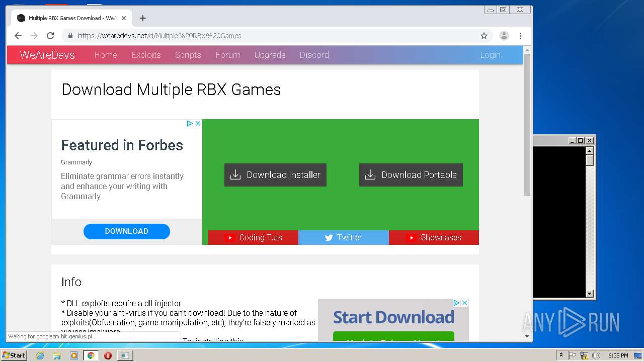Open the media player taskbar icon
The image size is (644, 362).
tap(74, 355)
